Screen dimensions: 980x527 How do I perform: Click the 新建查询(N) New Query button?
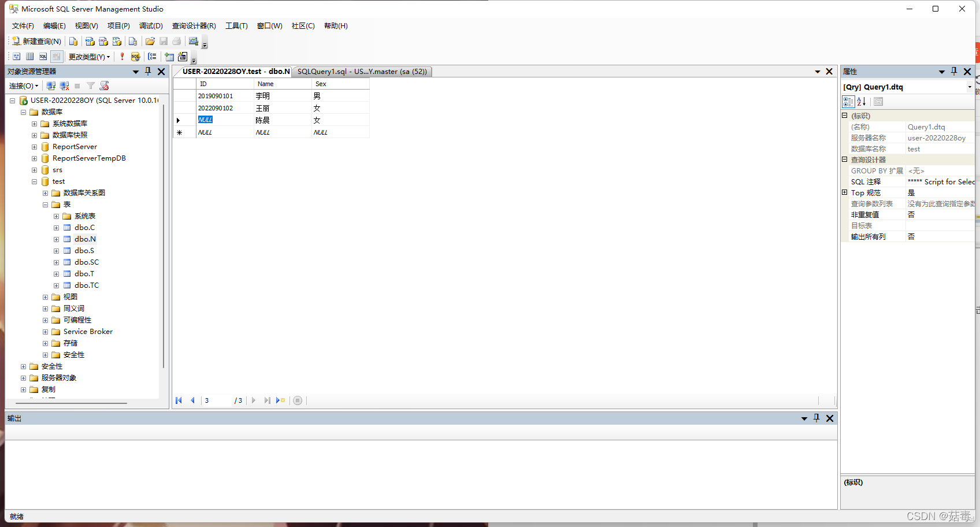36,41
